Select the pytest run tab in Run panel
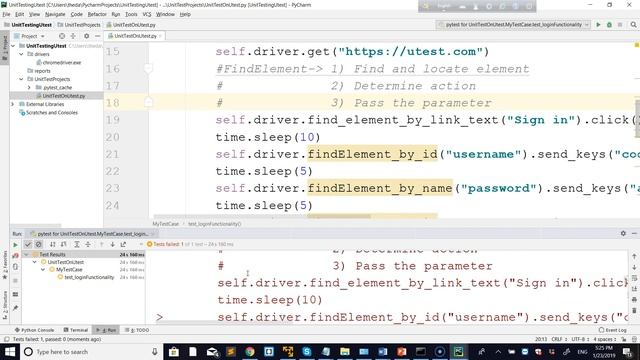Screen dimensions: 640x360 (92, 234)
